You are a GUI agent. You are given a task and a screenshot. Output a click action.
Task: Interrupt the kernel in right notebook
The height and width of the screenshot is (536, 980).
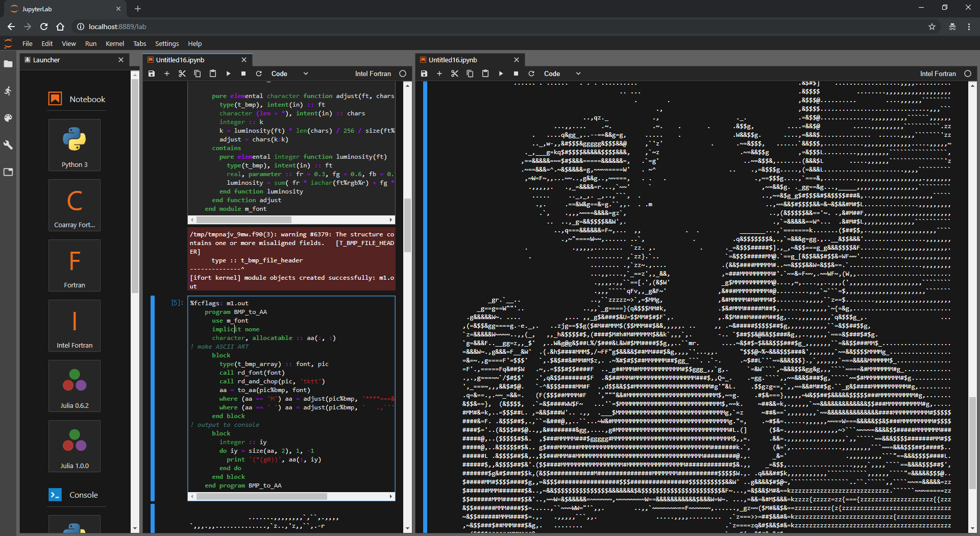(516, 74)
